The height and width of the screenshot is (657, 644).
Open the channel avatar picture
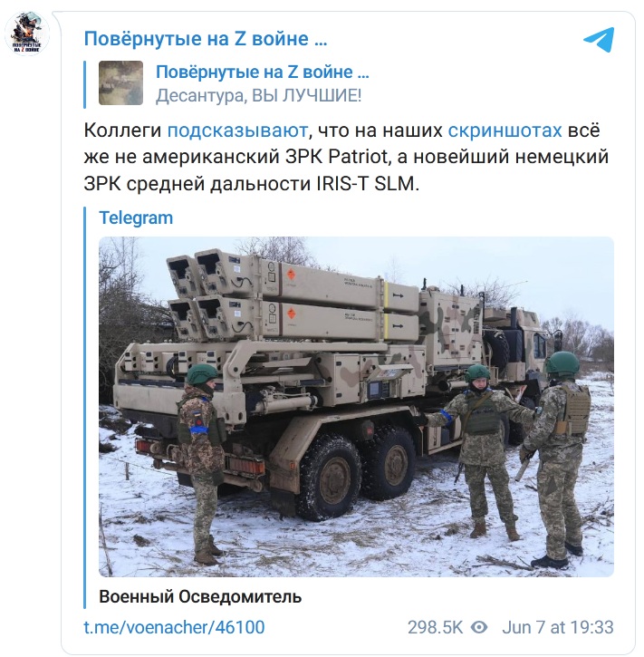click(27, 34)
